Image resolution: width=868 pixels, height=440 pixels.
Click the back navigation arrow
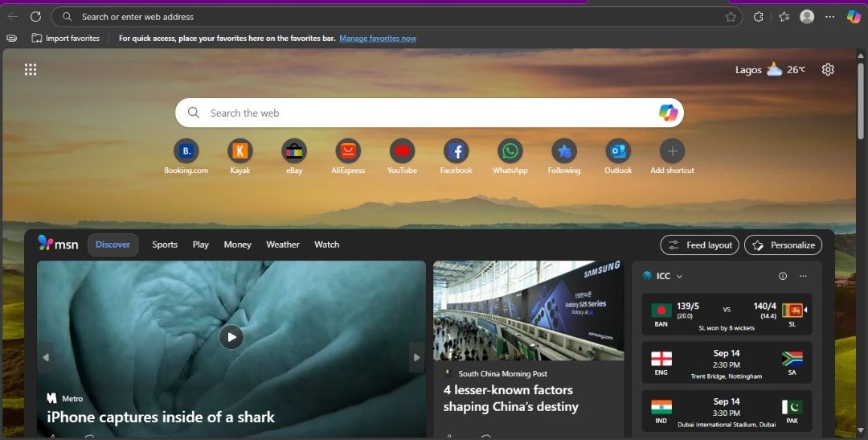(x=12, y=17)
